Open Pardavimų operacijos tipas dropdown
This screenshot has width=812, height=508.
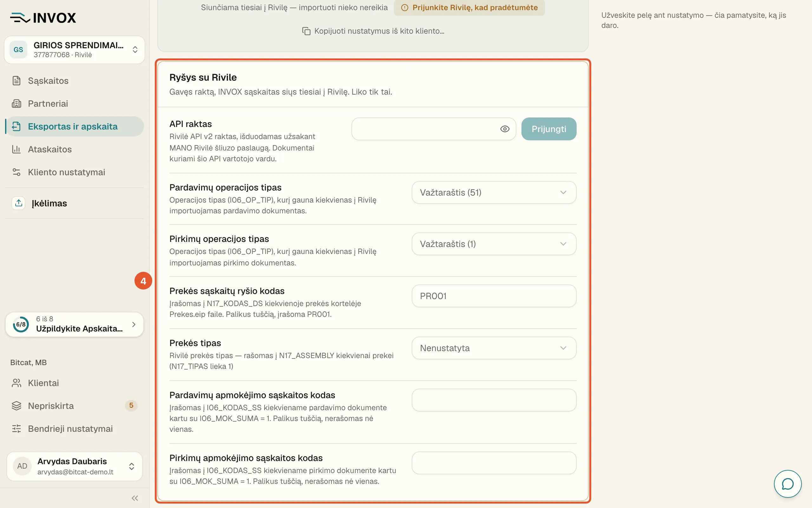(x=494, y=192)
